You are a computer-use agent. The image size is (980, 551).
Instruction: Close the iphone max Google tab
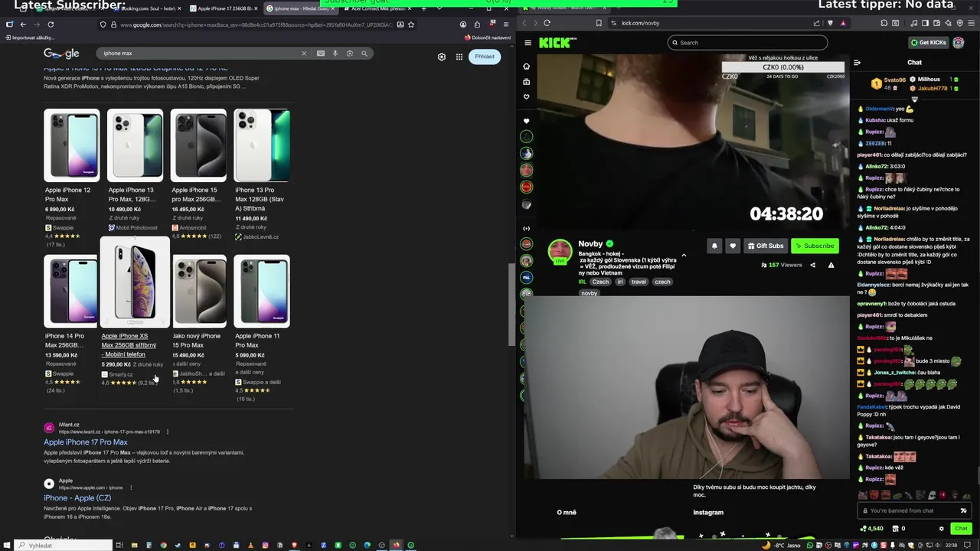click(x=333, y=8)
